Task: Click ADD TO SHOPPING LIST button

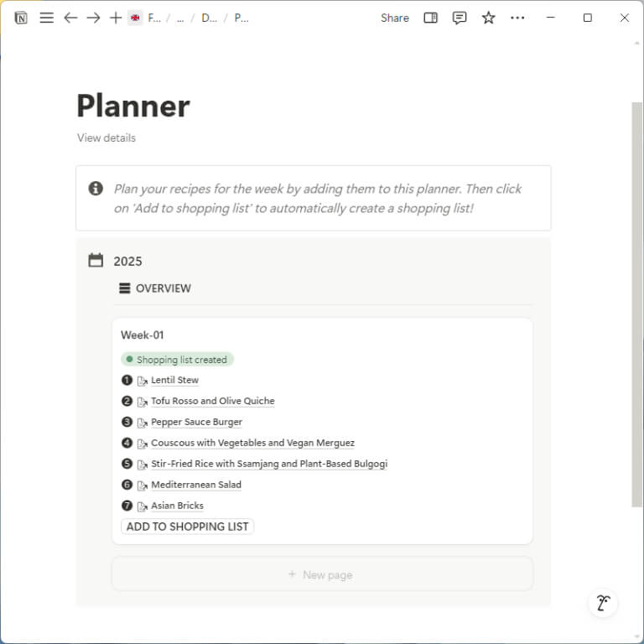Action: [187, 527]
